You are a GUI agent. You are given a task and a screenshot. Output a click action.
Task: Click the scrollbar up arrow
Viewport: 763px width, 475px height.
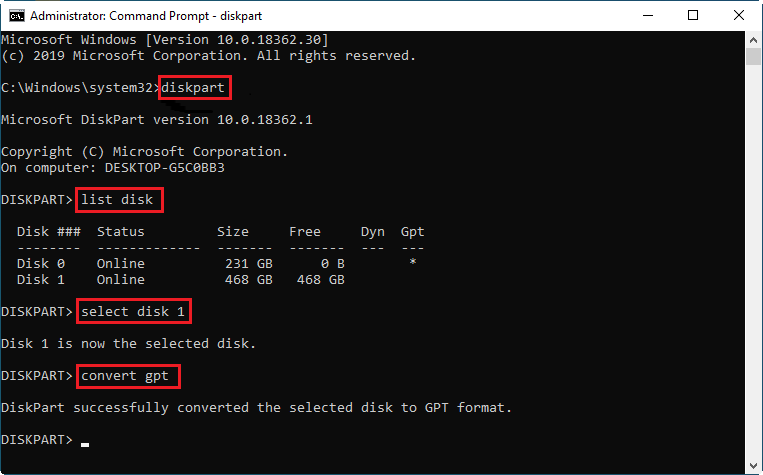pos(753,39)
